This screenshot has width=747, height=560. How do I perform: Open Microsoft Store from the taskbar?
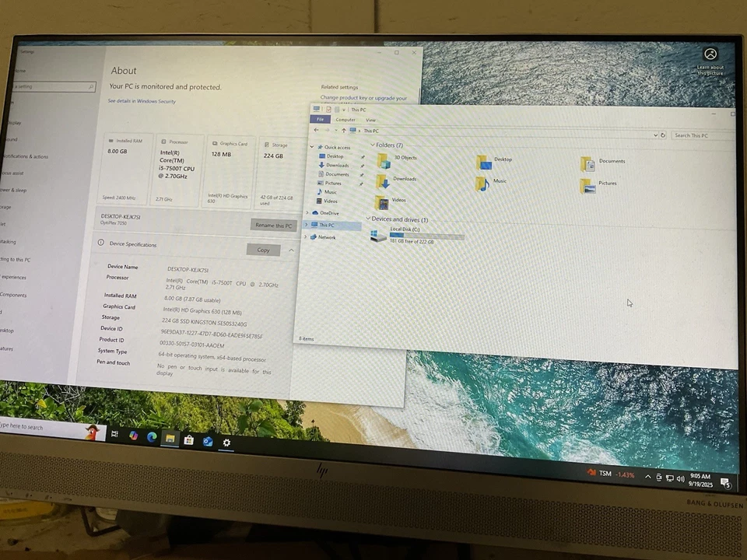click(x=188, y=441)
